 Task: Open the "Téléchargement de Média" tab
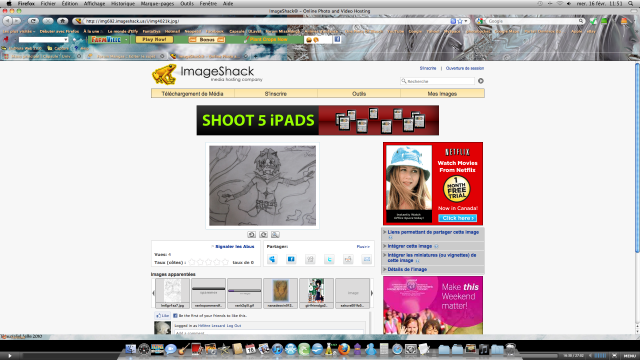pos(193,93)
